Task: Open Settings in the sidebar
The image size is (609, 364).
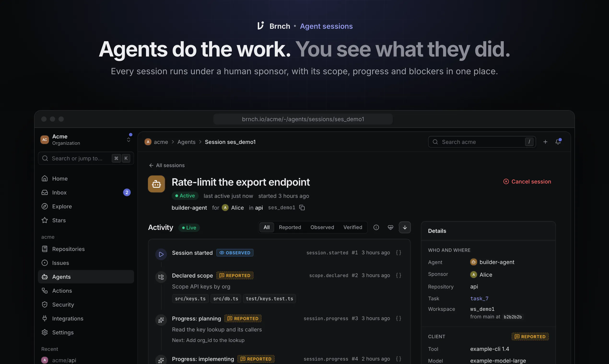Action: (86, 332)
